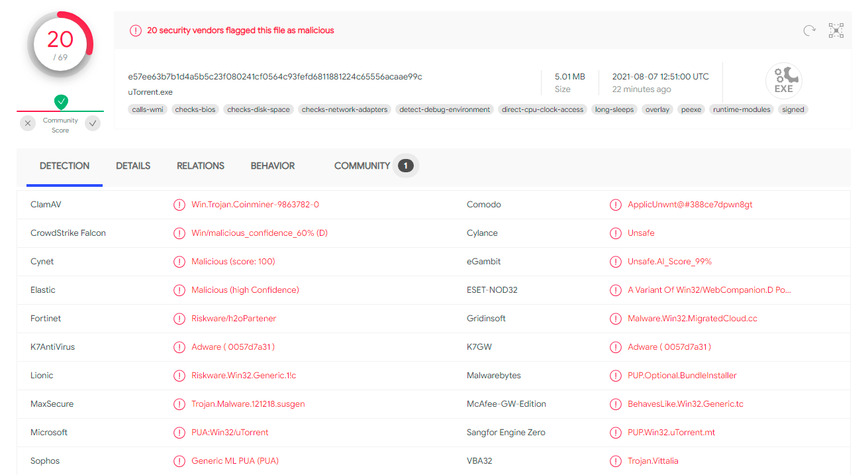This screenshot has width=868, height=475.
Task: Click the Generic ML PUA (PUA) detection
Action: point(234,461)
